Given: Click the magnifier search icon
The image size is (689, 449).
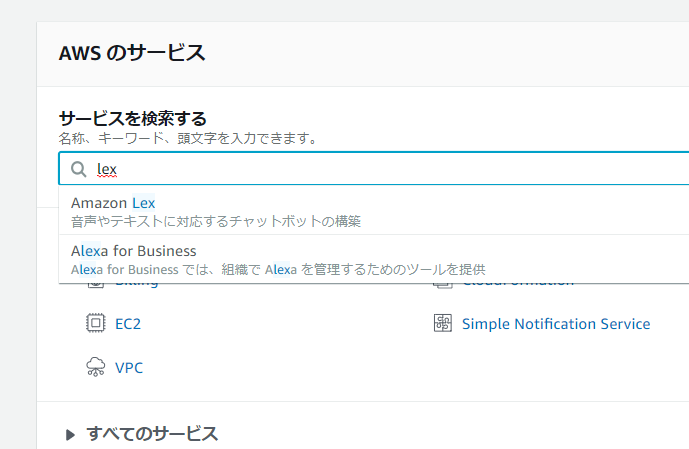Looking at the screenshot, I should pyautogui.click(x=79, y=169).
